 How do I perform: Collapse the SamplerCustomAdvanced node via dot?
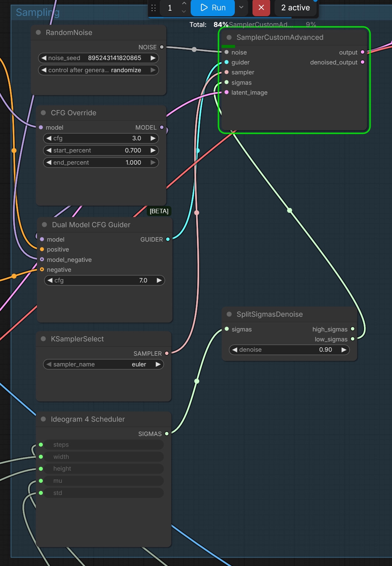click(x=229, y=37)
